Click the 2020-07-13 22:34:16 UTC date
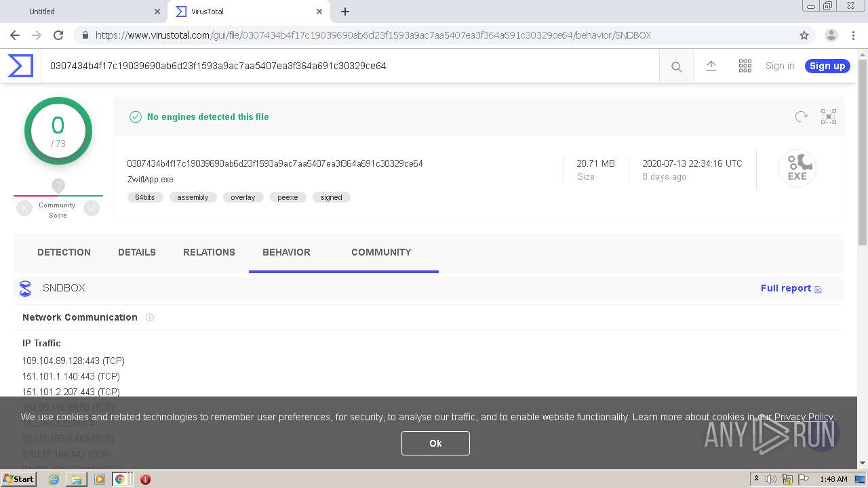This screenshot has width=868, height=488. (x=692, y=163)
